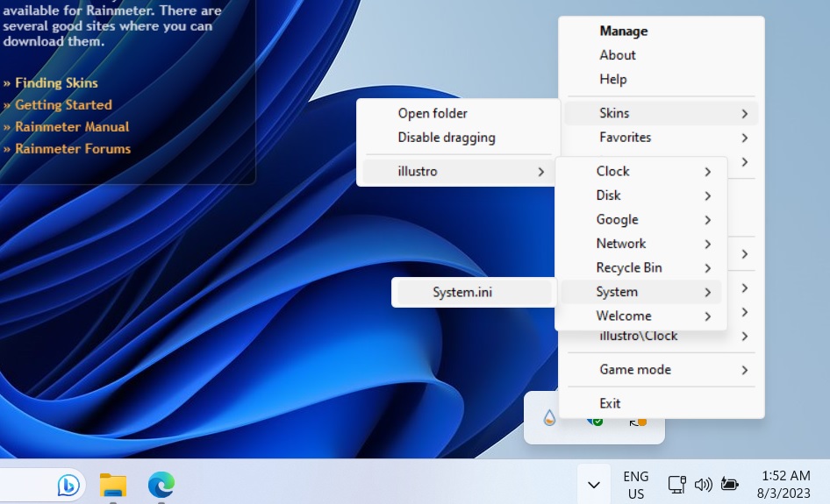Image resolution: width=830 pixels, height=504 pixels.
Task: Select Manage in the Rainmeter menu
Action: point(662,31)
